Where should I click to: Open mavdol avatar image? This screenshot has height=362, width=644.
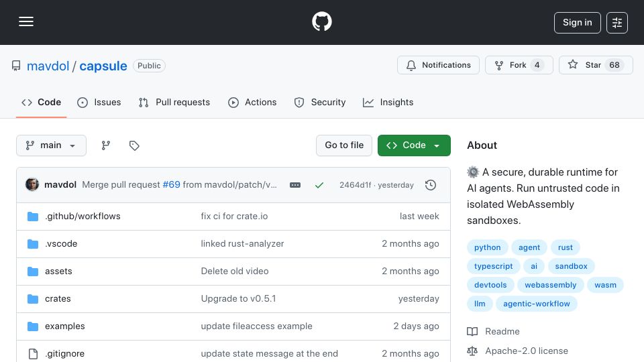click(x=32, y=185)
